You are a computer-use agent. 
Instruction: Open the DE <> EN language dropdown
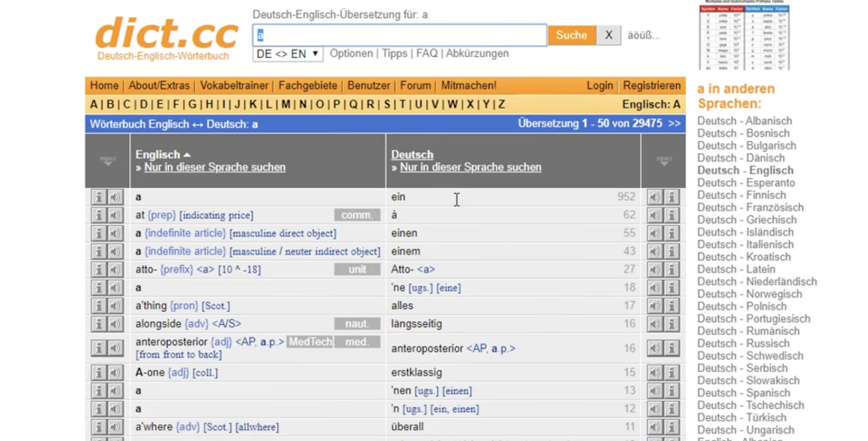tap(288, 54)
